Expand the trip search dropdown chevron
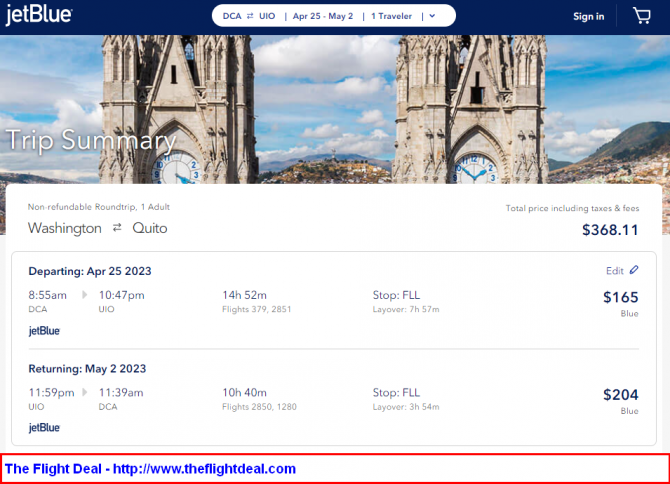 click(x=432, y=16)
